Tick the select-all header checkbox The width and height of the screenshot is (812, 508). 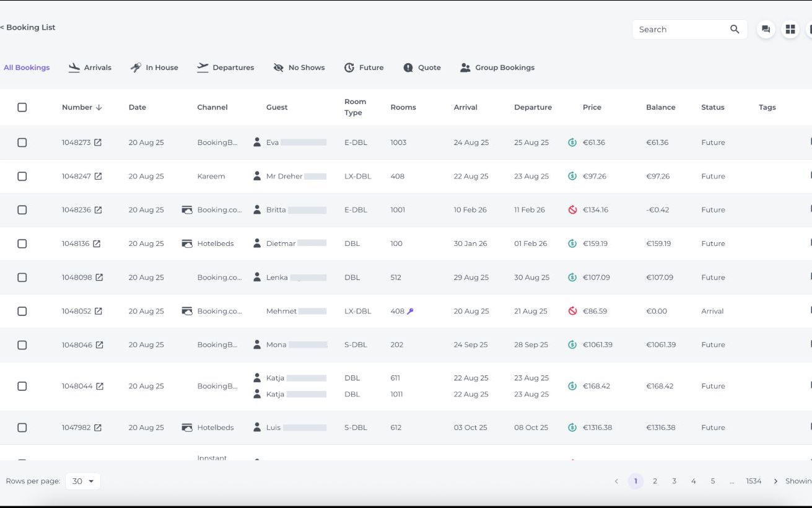(22, 107)
